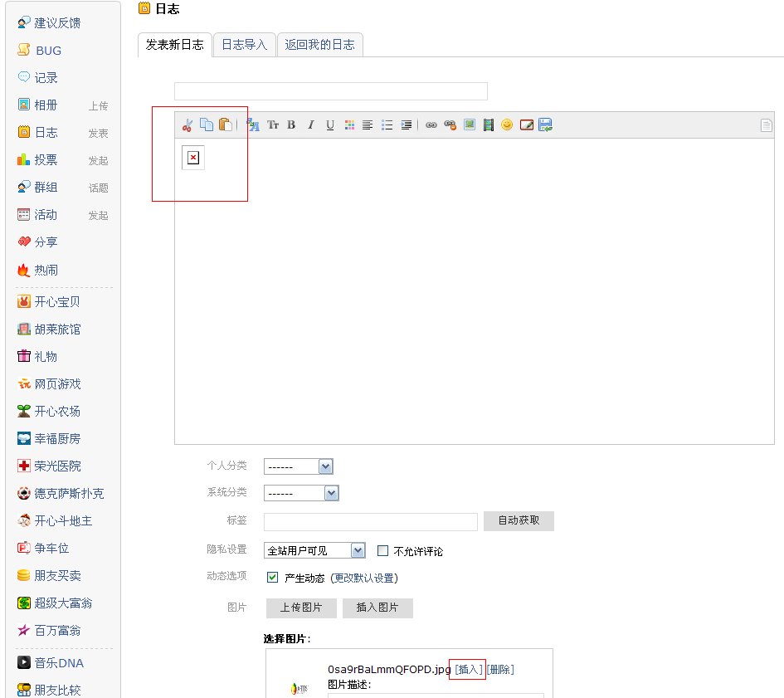Open 相册 in the sidebar

pos(46,105)
